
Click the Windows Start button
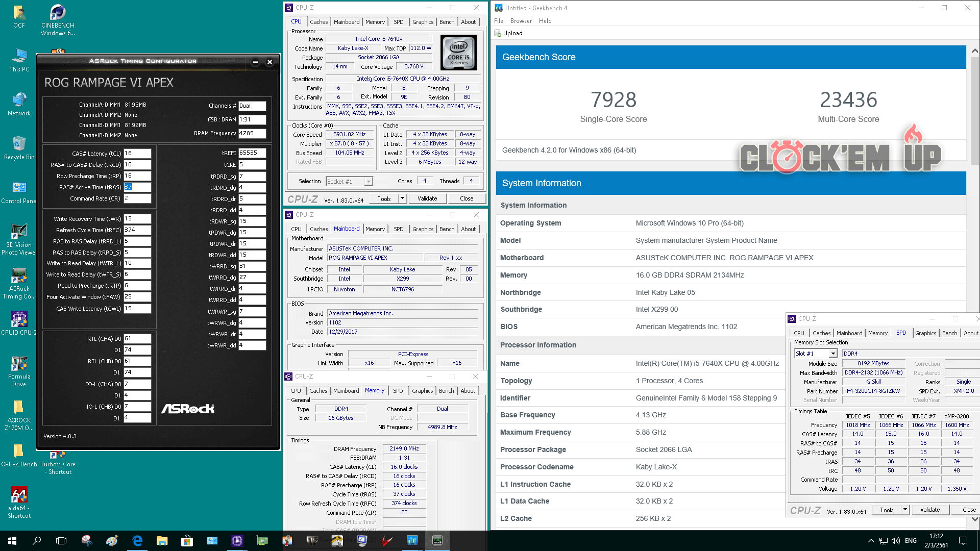(x=12, y=541)
